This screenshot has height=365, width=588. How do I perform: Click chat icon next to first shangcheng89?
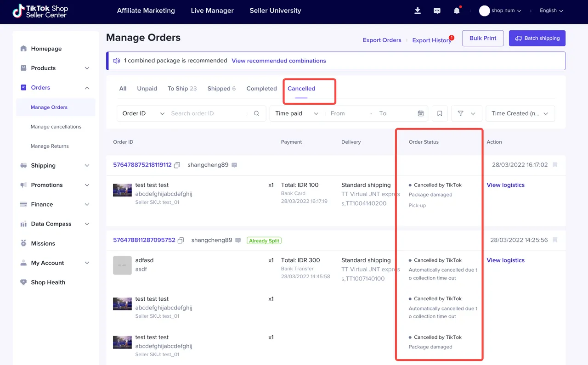point(234,165)
